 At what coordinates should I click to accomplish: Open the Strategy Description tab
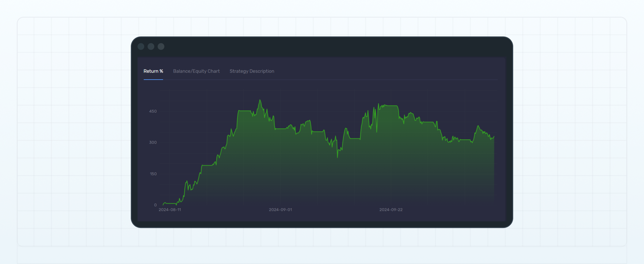[251, 71]
